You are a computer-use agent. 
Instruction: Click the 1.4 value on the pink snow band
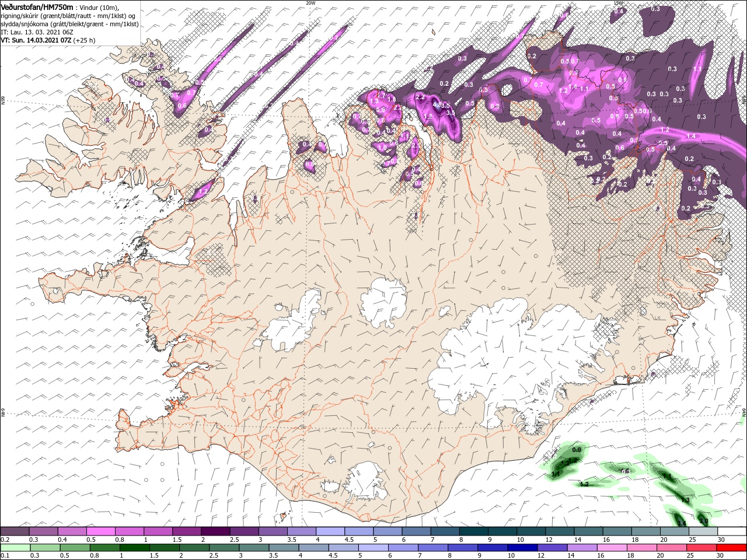[x=691, y=136]
